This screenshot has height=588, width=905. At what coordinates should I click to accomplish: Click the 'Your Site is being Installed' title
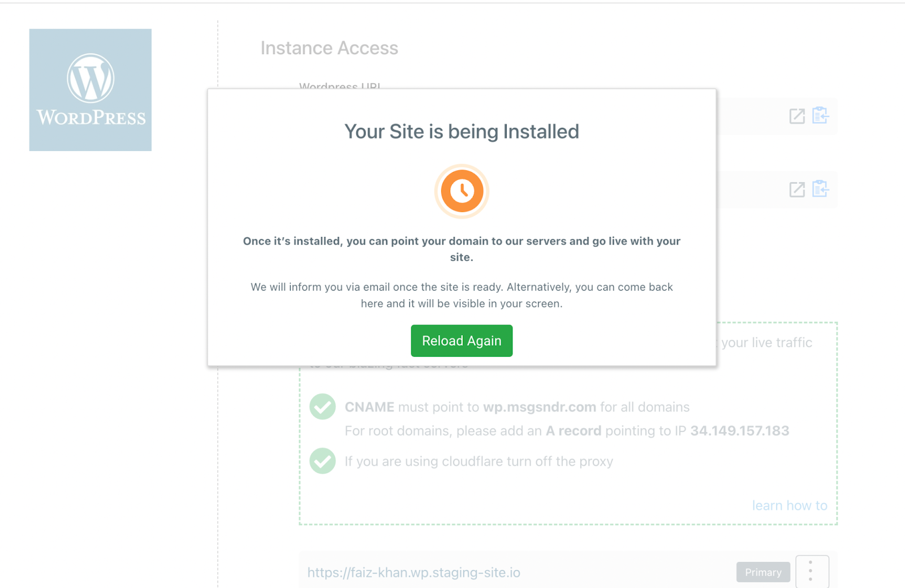(462, 131)
